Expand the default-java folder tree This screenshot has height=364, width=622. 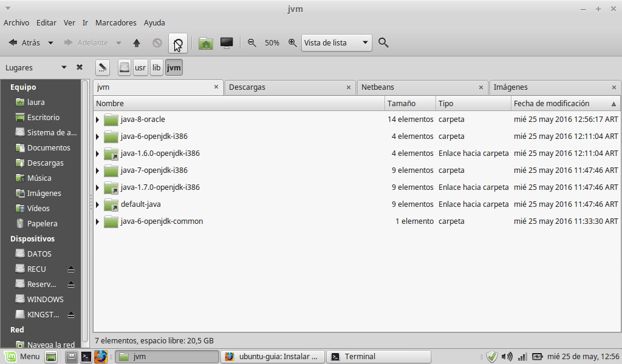click(x=97, y=204)
